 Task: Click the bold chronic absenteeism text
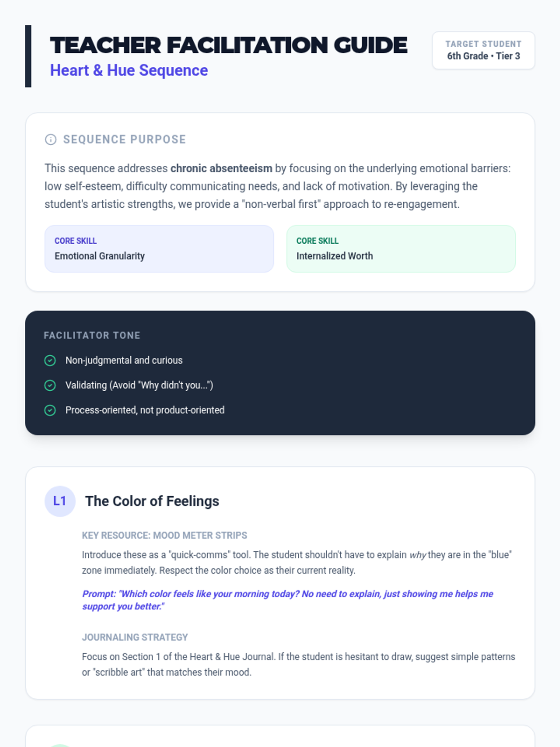pos(221,169)
